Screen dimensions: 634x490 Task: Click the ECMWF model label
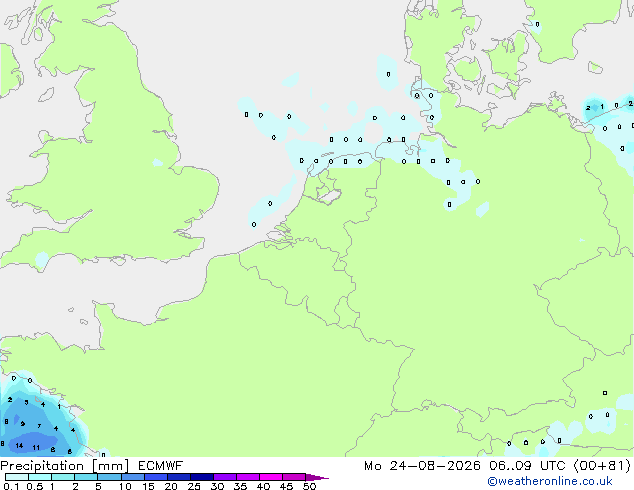(161, 466)
